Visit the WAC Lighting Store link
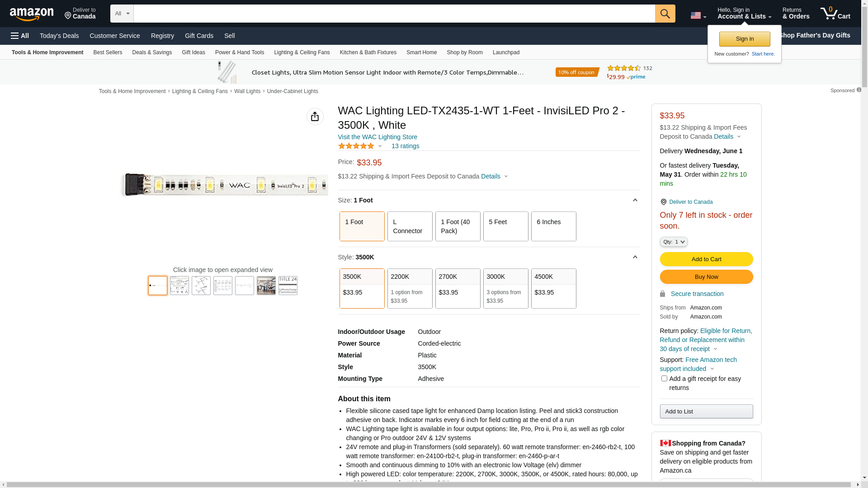Viewport: 868px width, 488px height. tap(377, 137)
